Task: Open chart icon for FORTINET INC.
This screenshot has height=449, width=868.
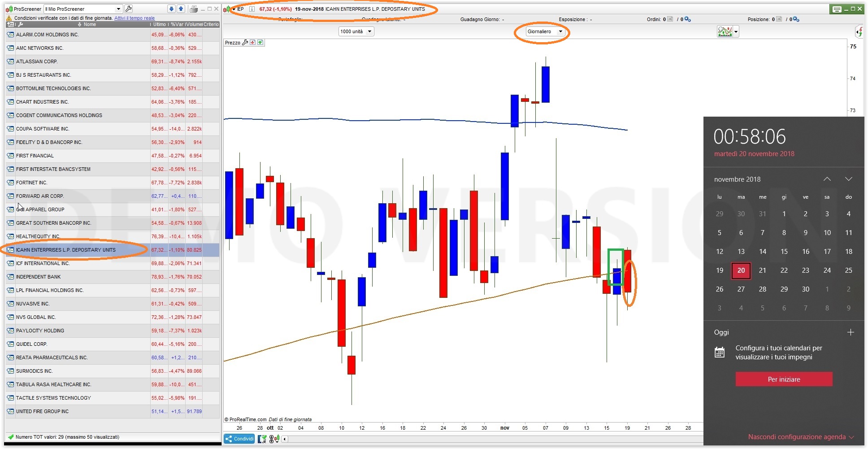Action: (x=10, y=183)
